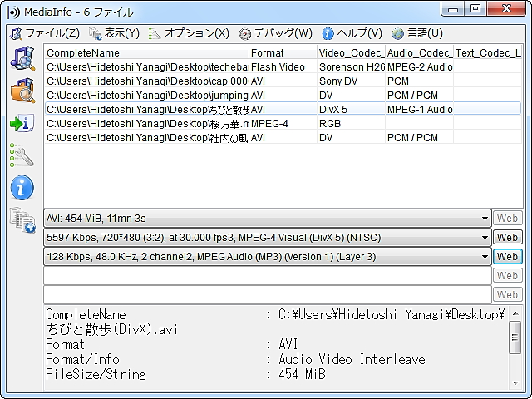The image size is (532, 399).
Task: Open the デバッグ(W) menu
Action: tap(275, 33)
